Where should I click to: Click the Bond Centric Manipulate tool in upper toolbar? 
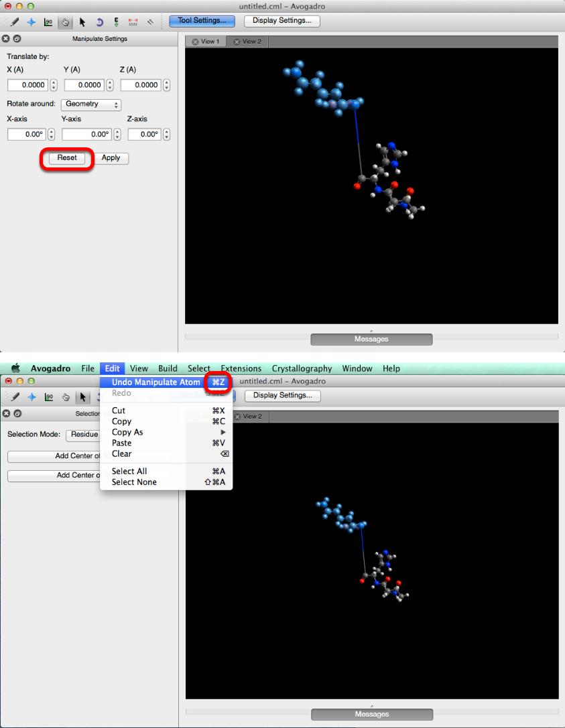click(48, 21)
